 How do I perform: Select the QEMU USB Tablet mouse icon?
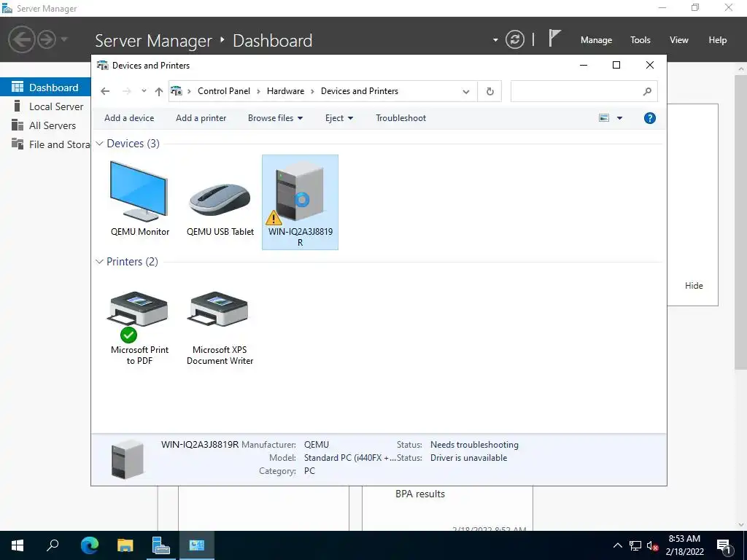[220, 200]
